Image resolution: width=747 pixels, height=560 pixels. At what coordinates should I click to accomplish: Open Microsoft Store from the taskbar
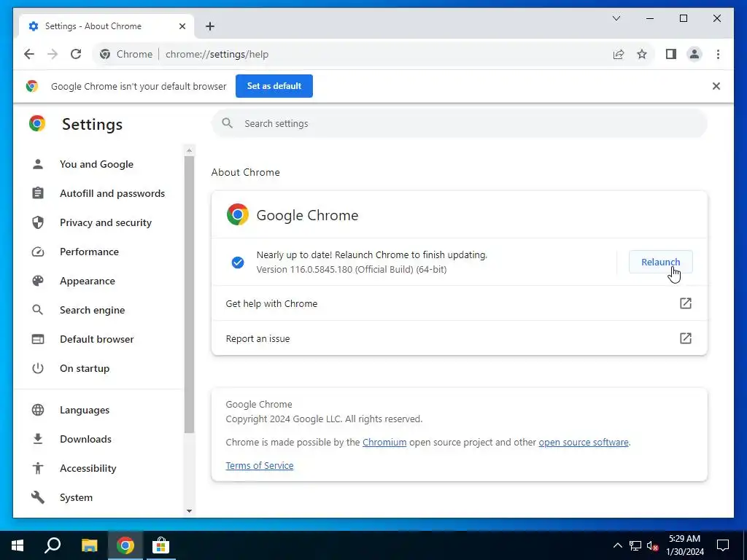click(160, 545)
